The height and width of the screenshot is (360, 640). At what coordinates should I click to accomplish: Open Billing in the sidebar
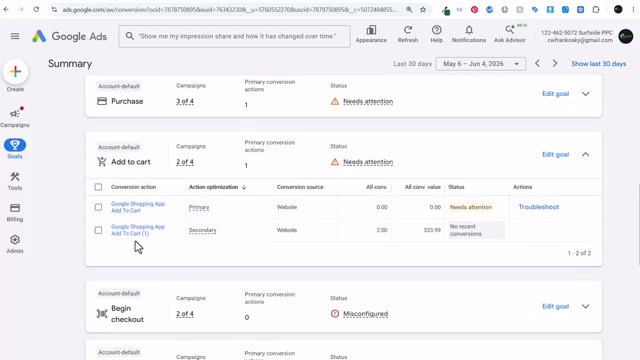tap(15, 212)
